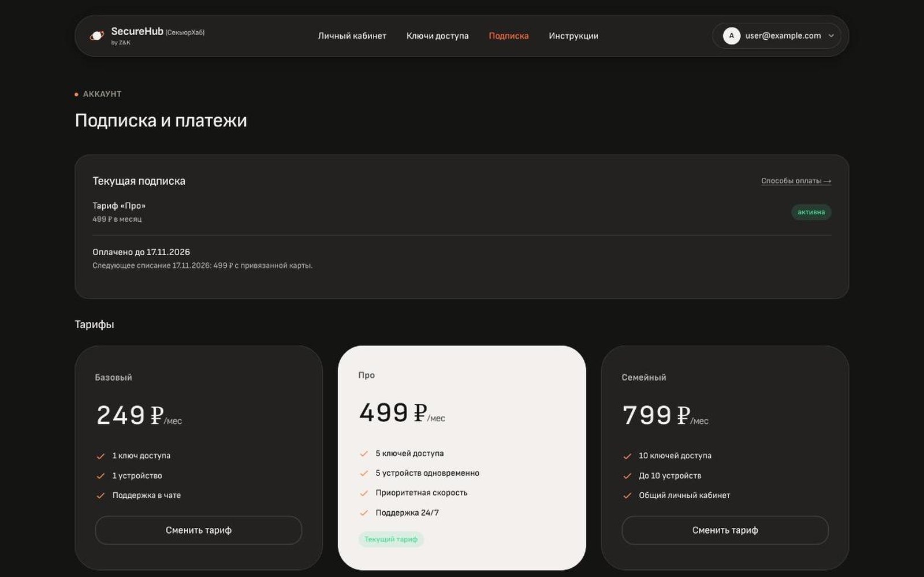This screenshot has height=577, width=924.
Task: Open the Личный кабинет menu item
Action: [x=352, y=36]
